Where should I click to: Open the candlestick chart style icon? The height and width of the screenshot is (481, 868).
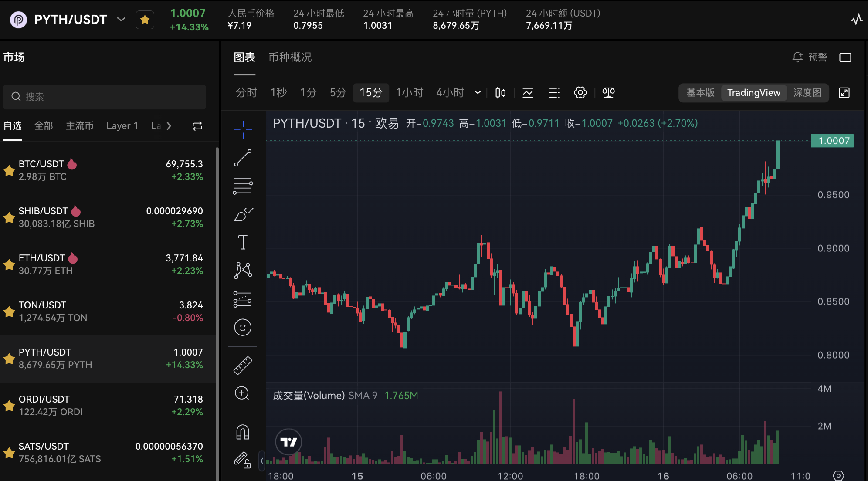500,92
